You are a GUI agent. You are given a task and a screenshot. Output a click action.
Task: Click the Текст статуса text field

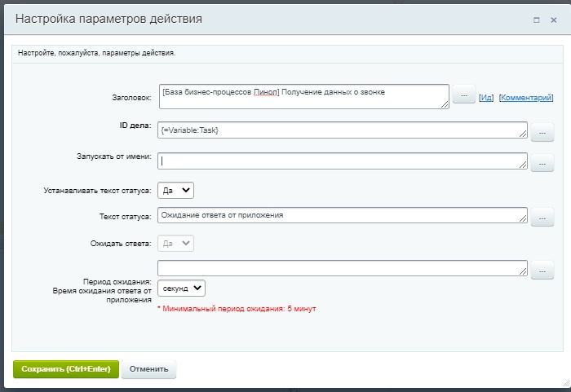341,216
